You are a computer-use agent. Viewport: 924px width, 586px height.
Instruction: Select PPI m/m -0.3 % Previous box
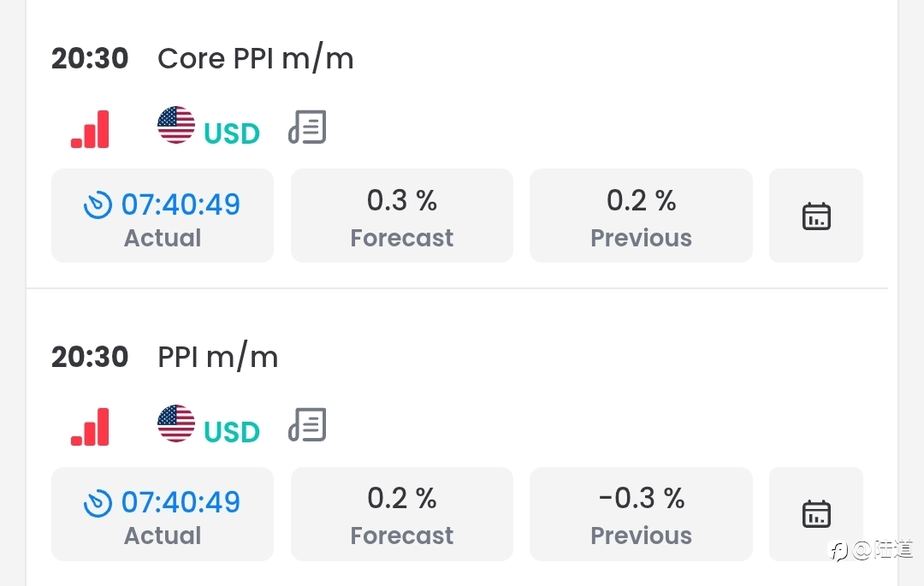coord(641,513)
